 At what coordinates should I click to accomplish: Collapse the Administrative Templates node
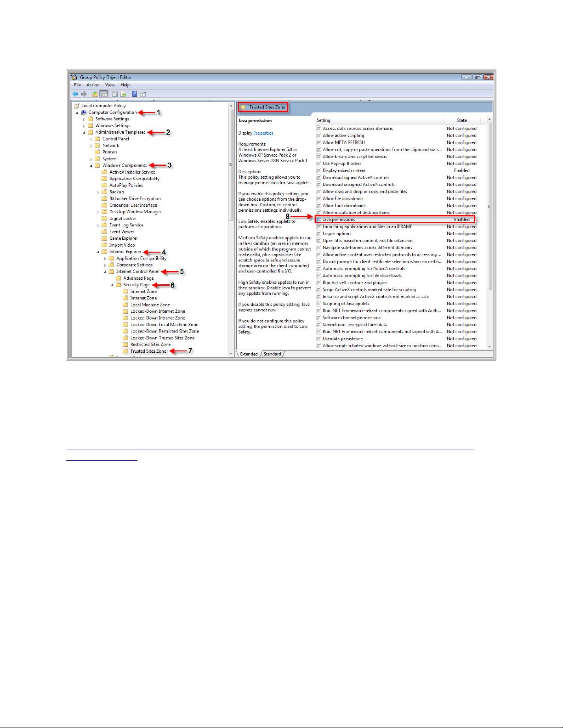(84, 132)
